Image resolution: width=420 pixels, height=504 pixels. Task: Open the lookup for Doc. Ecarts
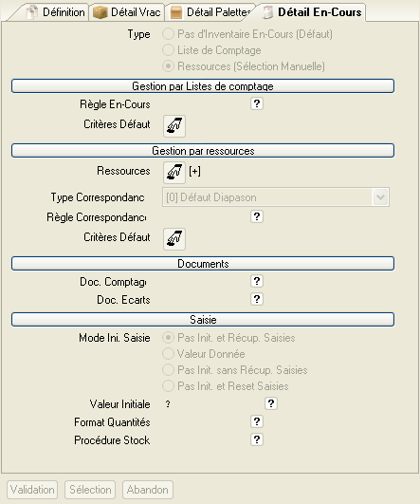[x=257, y=299]
